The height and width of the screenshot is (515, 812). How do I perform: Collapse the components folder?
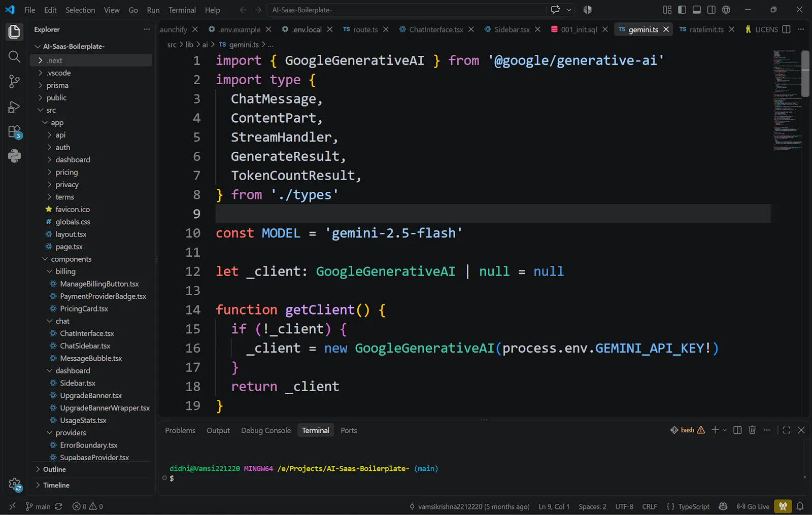(x=71, y=259)
